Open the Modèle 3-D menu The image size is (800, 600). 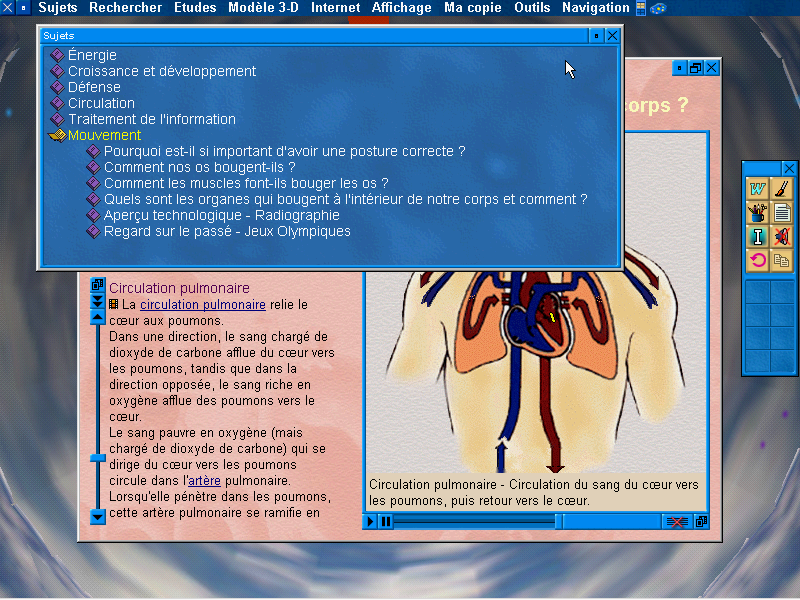click(263, 8)
